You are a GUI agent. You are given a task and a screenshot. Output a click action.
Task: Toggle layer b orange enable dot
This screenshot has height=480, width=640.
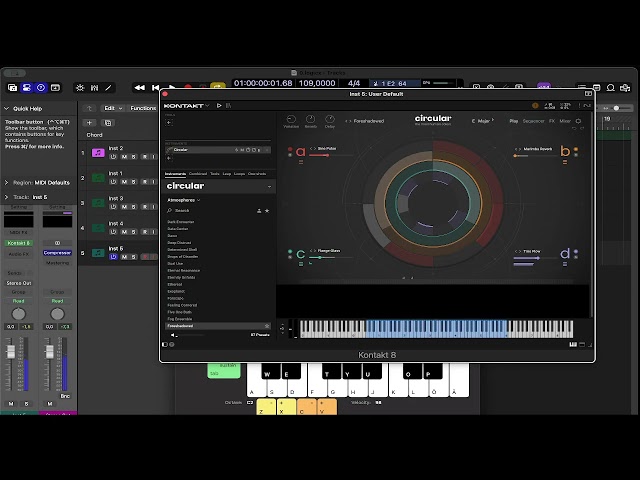pos(576,149)
